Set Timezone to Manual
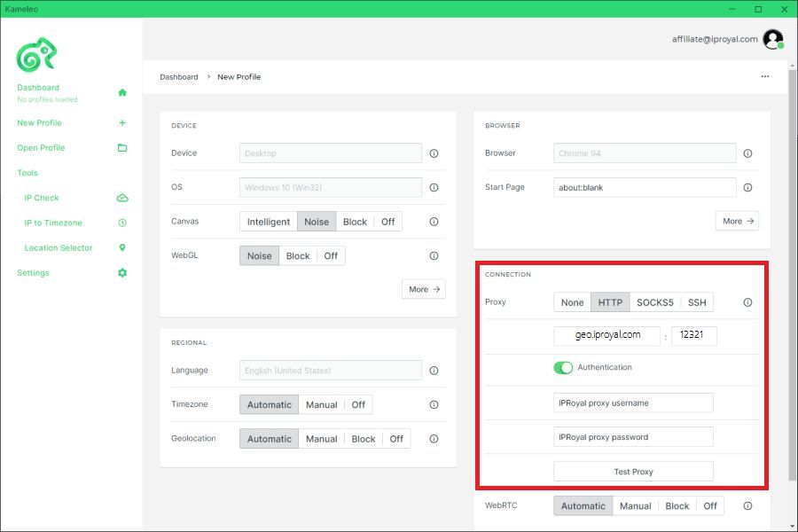798x532 pixels. click(321, 404)
